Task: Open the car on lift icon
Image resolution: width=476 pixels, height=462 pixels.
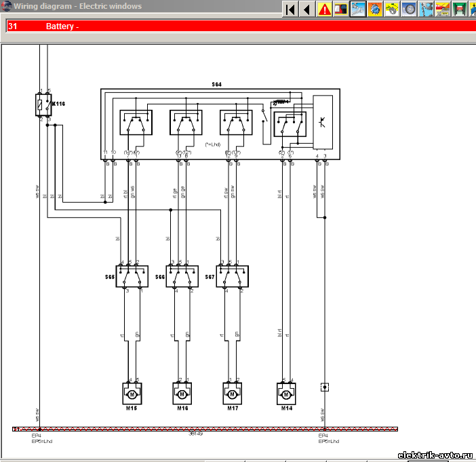Action: click(x=460, y=9)
